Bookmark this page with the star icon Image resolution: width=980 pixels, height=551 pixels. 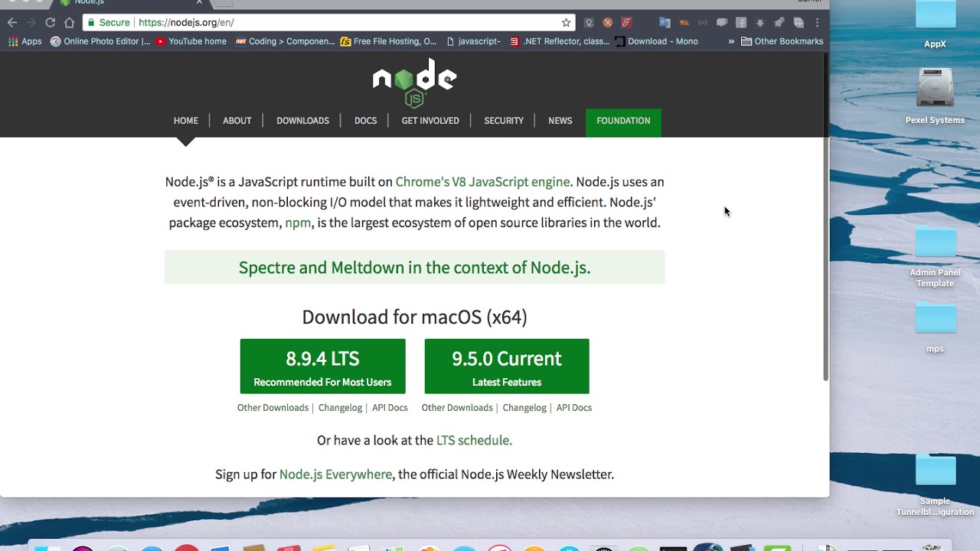[566, 22]
